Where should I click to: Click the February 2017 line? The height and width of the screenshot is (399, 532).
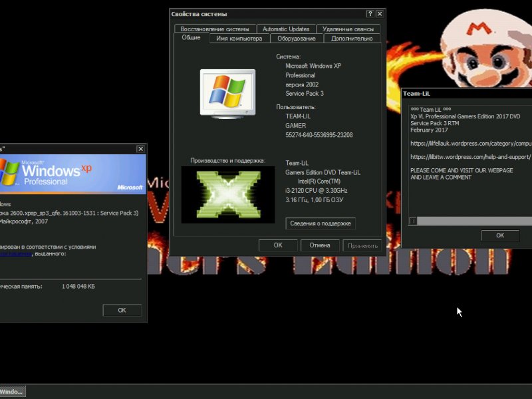pyautogui.click(x=429, y=130)
